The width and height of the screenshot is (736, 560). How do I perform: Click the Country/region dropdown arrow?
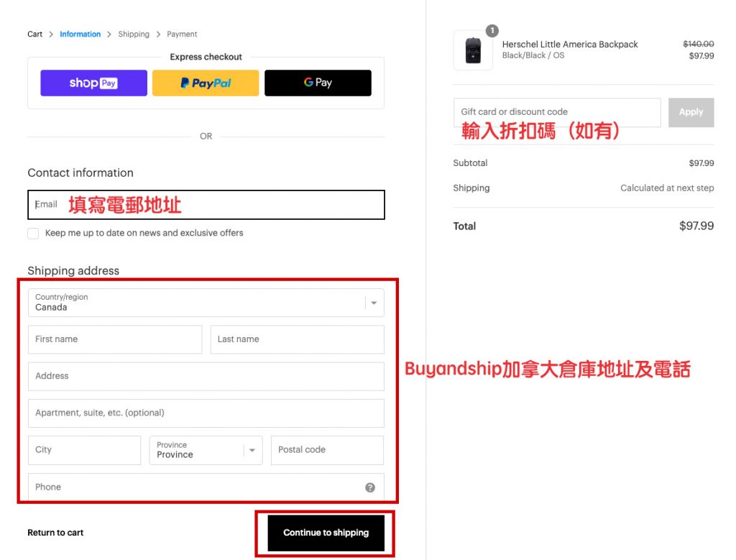coord(374,303)
